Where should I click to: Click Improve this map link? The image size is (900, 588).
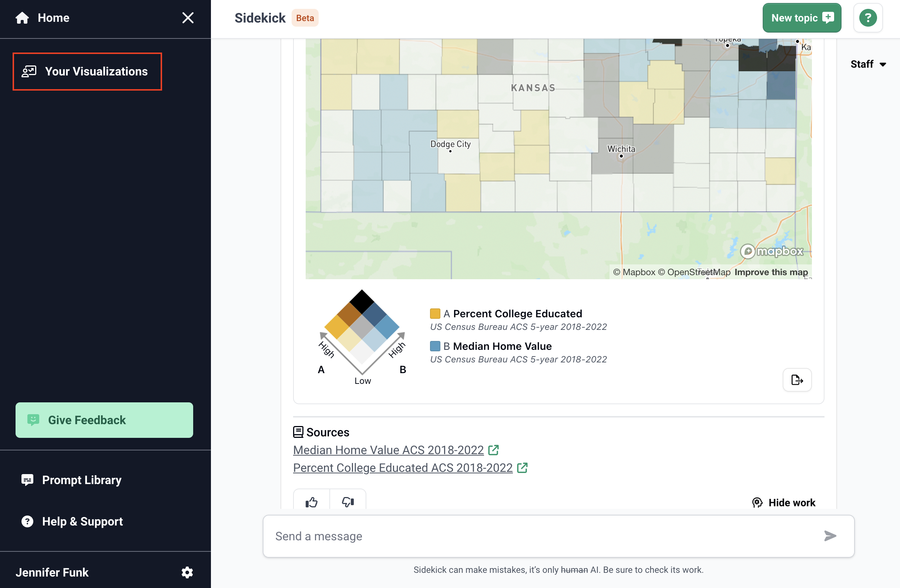771,272
